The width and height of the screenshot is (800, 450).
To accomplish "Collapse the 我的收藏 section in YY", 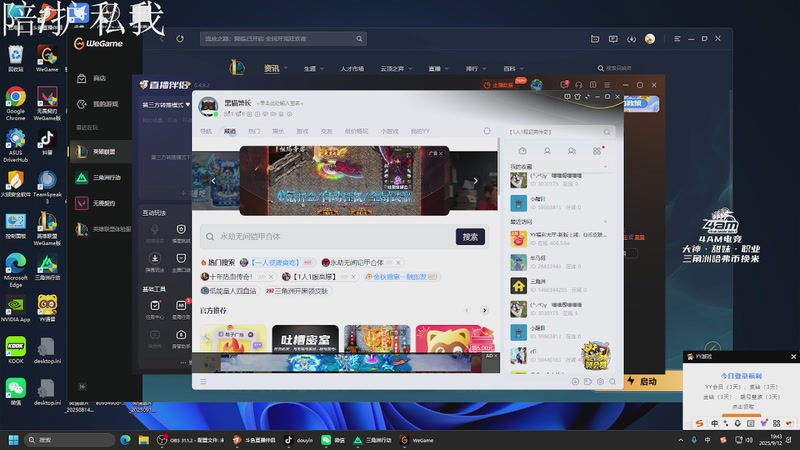I will pyautogui.click(x=606, y=167).
